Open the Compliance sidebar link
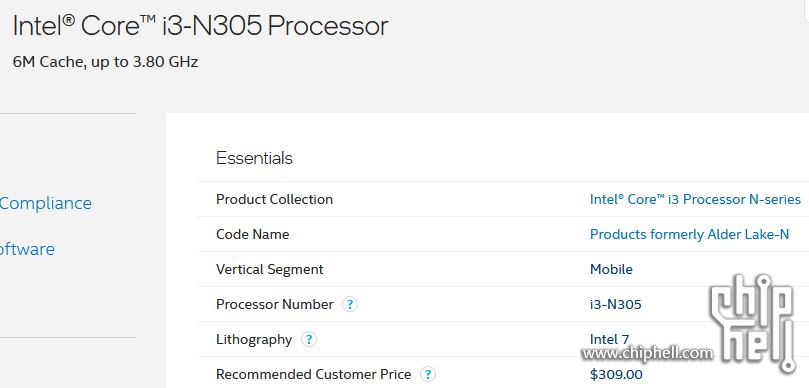 tap(45, 203)
